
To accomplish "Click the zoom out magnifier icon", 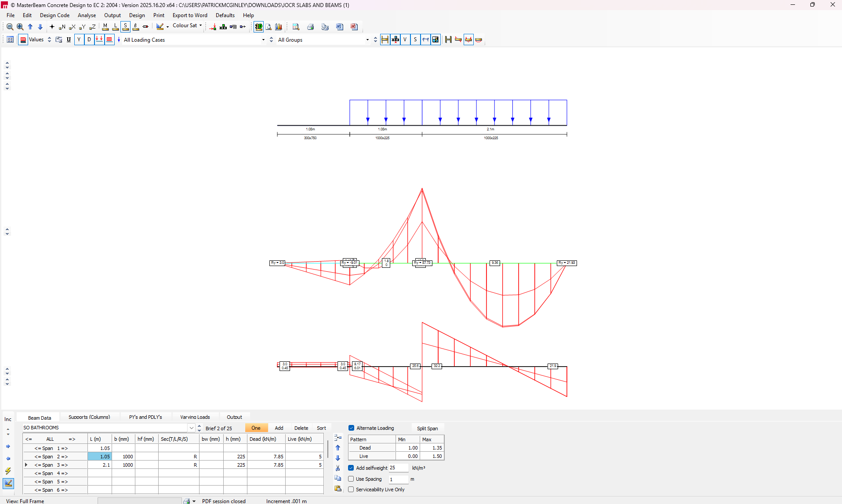I will [x=10, y=27].
